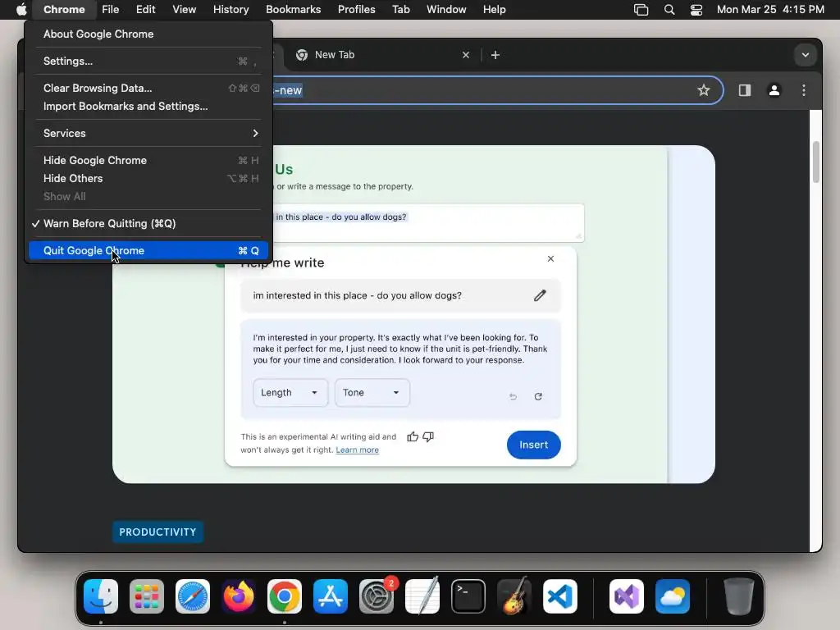
Task: Open the Profiles menu
Action: 356,9
